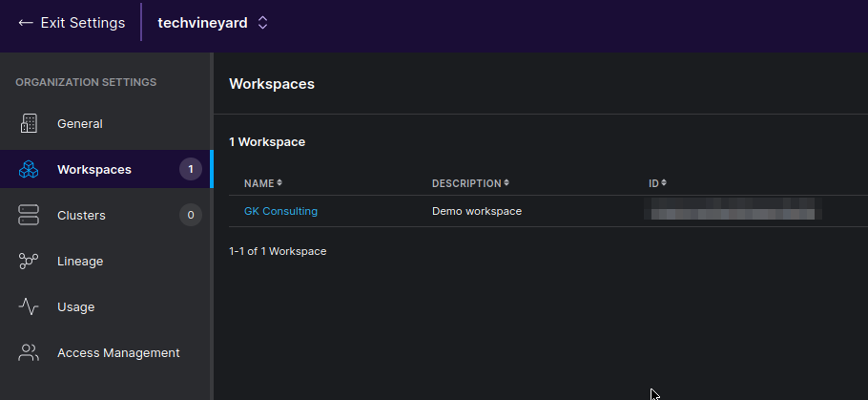The height and width of the screenshot is (400, 868).
Task: Click the Lineage connected nodes icon
Action: pos(29,261)
